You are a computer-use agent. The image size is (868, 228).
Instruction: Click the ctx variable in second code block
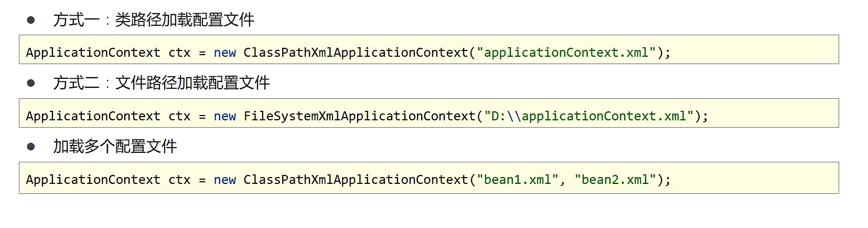click(179, 116)
